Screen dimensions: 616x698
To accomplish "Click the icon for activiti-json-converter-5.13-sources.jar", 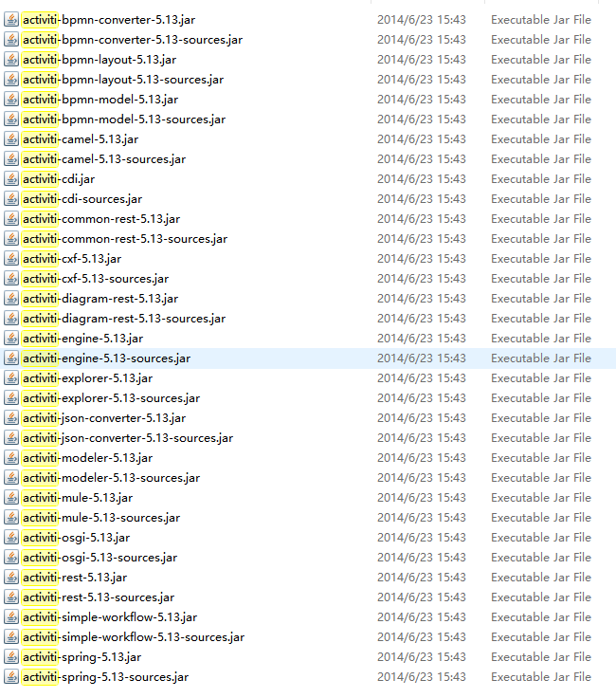I will coord(11,438).
